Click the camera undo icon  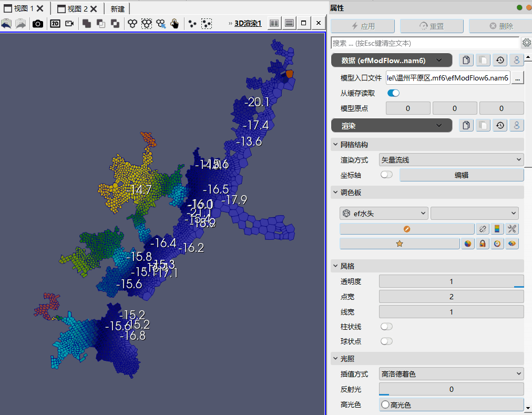[x=6, y=24]
